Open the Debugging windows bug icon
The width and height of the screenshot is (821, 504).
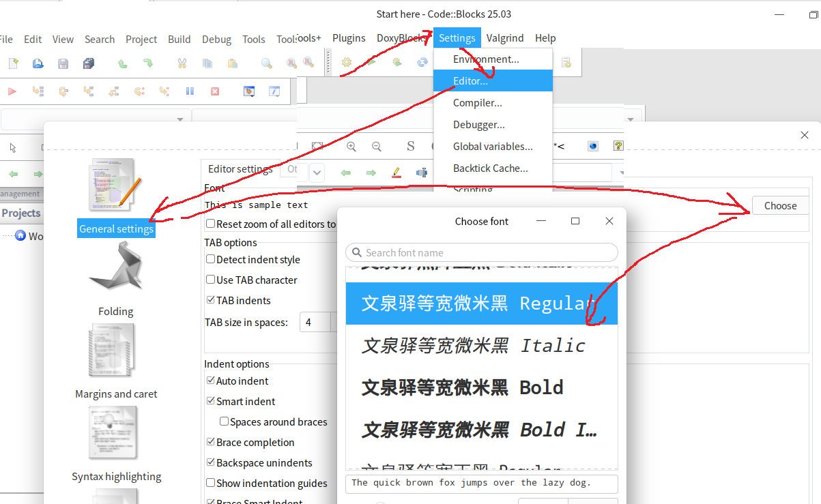point(249,91)
